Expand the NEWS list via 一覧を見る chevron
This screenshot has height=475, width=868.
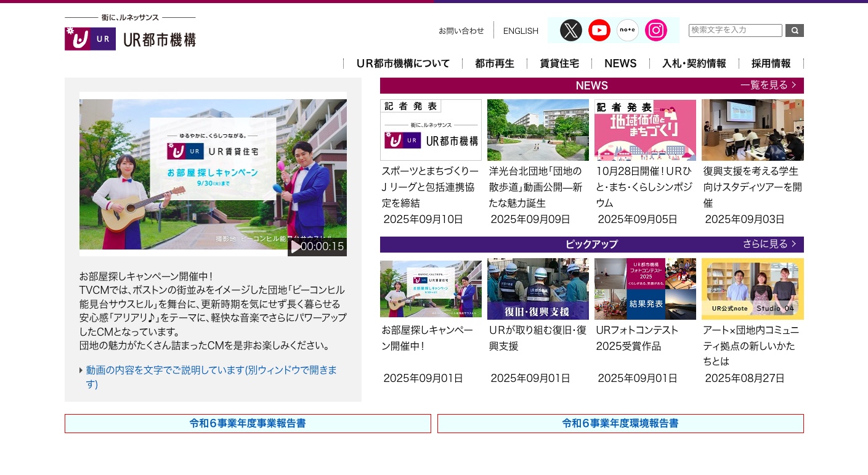coord(768,85)
